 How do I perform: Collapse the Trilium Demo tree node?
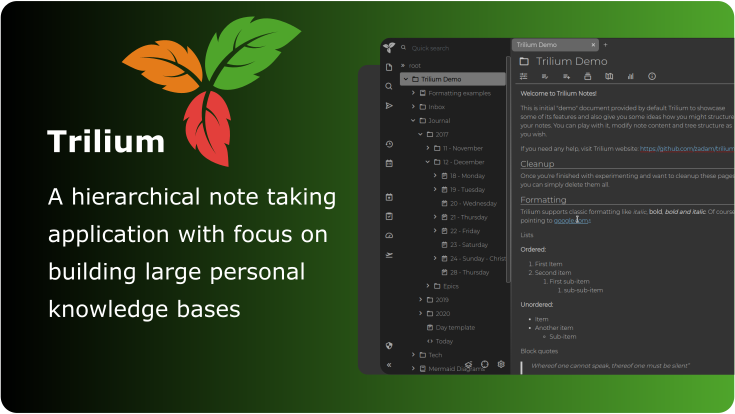tap(405, 79)
